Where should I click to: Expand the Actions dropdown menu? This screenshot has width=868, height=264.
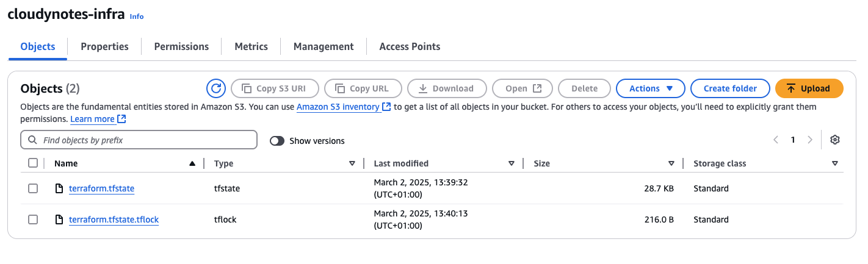pyautogui.click(x=650, y=88)
